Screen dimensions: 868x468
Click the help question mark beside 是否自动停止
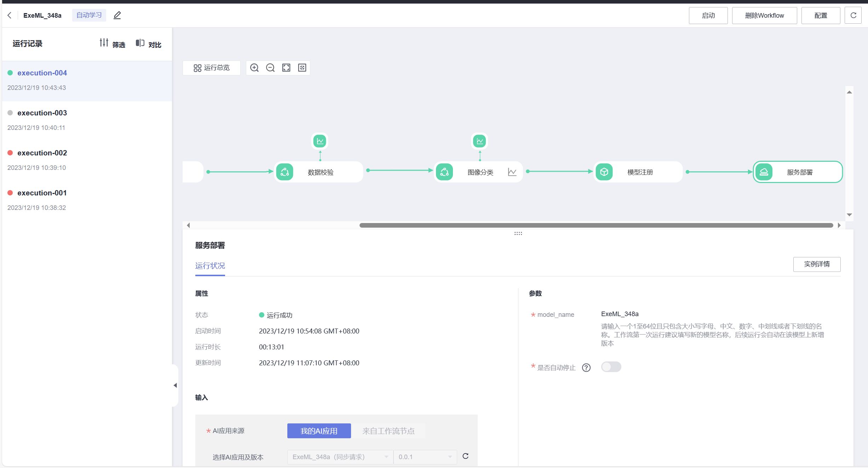pyautogui.click(x=586, y=367)
